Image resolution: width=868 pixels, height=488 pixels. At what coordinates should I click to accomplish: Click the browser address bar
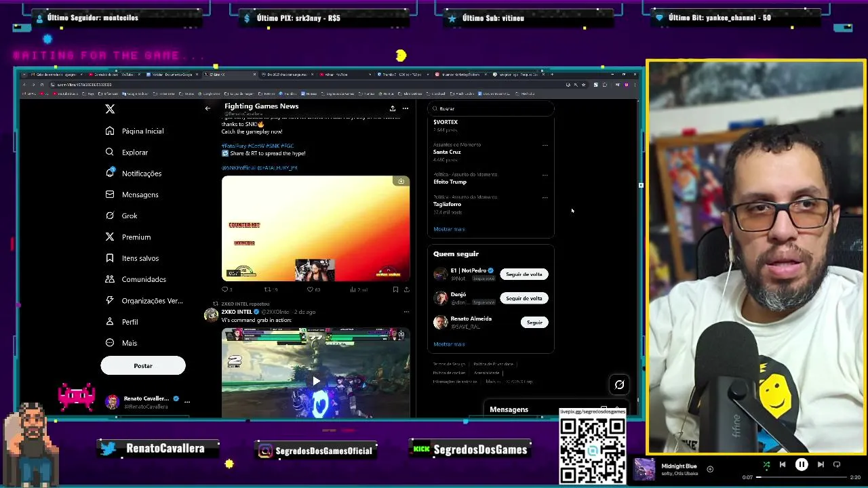[x=305, y=85]
